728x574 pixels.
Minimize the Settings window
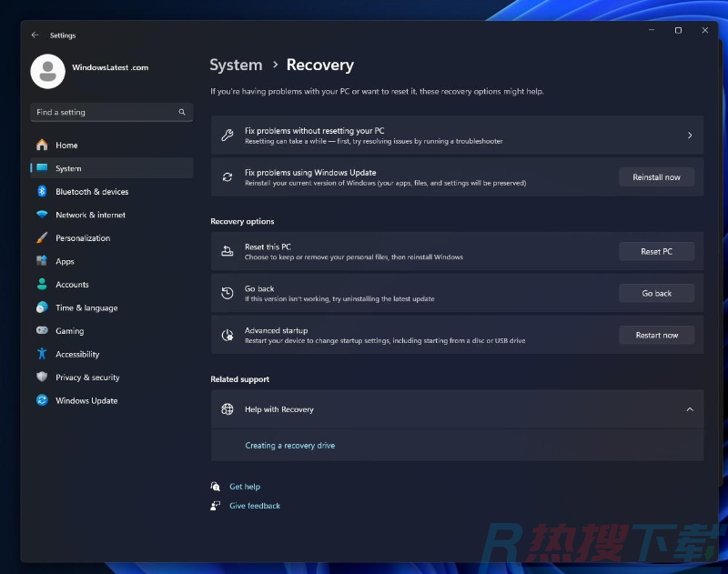(652, 30)
